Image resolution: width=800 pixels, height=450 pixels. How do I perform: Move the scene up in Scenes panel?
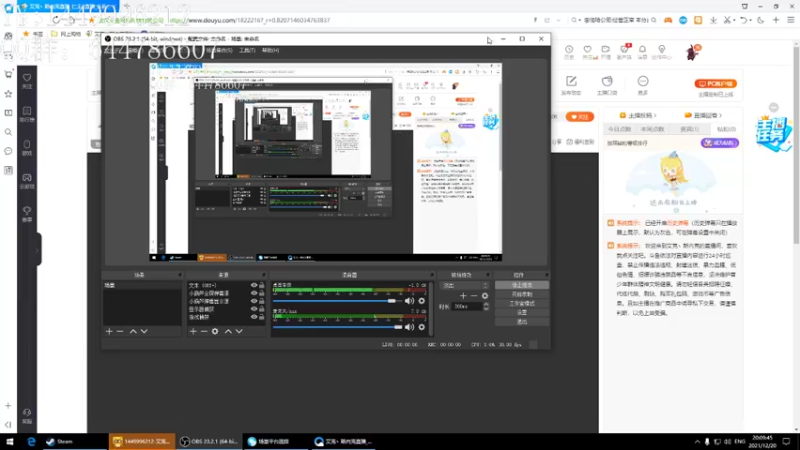(x=133, y=332)
